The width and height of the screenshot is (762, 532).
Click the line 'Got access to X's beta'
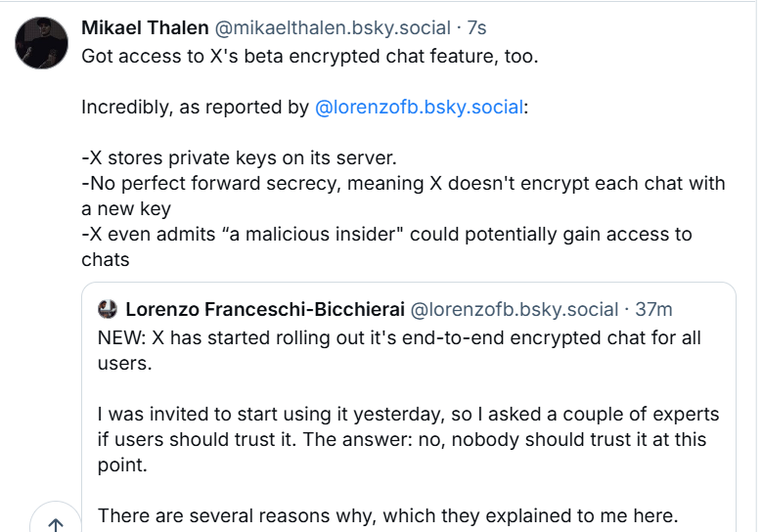[x=310, y=57]
